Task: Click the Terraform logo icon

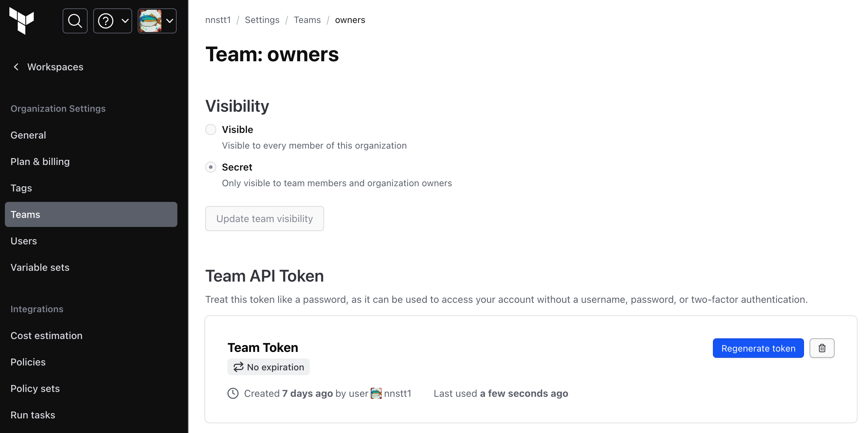Action: click(x=22, y=21)
